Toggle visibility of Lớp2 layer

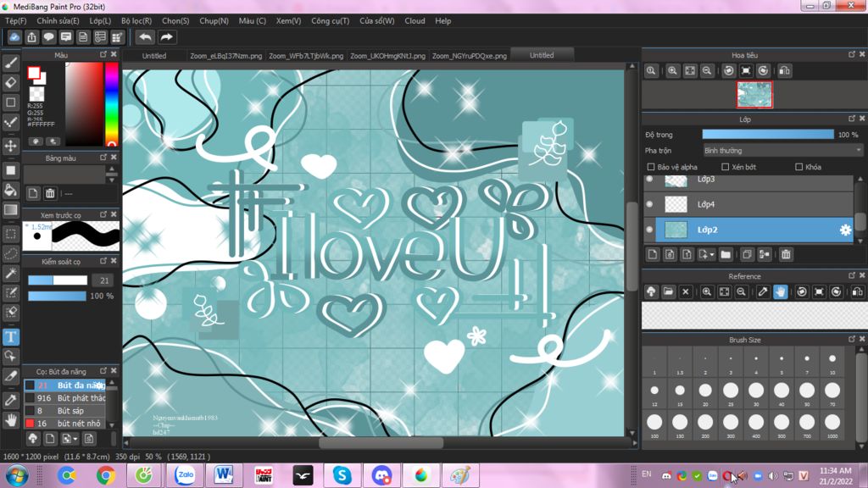[x=650, y=230]
